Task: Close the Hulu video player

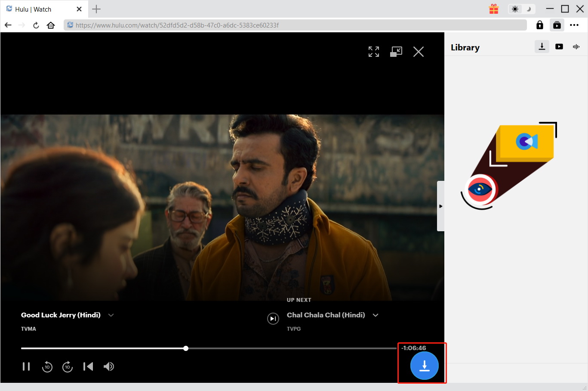Action: 419,52
